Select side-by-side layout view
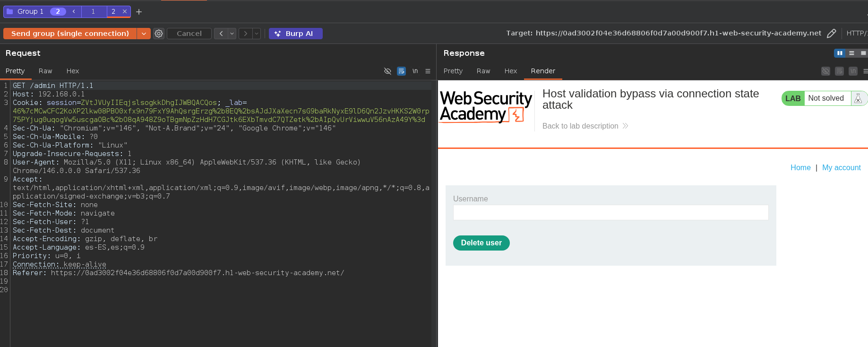This screenshot has height=347, width=868. click(x=839, y=53)
